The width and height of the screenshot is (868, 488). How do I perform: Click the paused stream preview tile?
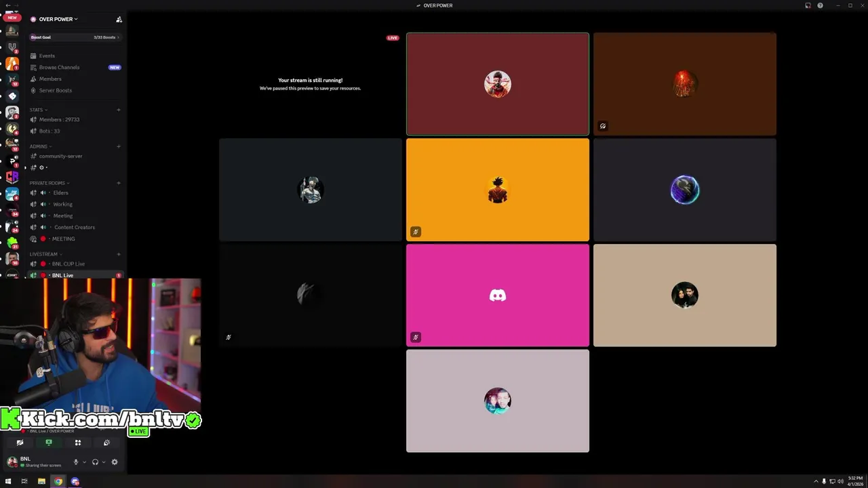click(311, 84)
